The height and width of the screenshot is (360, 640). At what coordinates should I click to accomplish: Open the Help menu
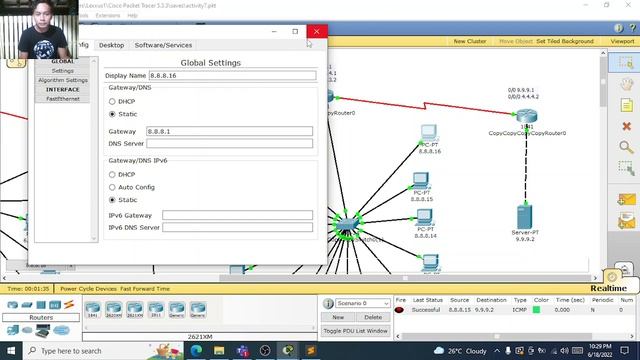point(132,16)
